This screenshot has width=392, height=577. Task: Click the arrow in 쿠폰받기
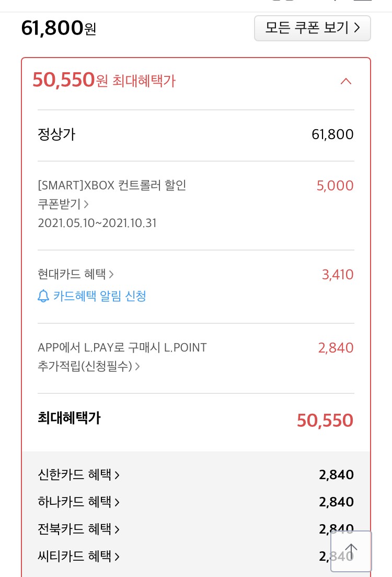click(86, 204)
